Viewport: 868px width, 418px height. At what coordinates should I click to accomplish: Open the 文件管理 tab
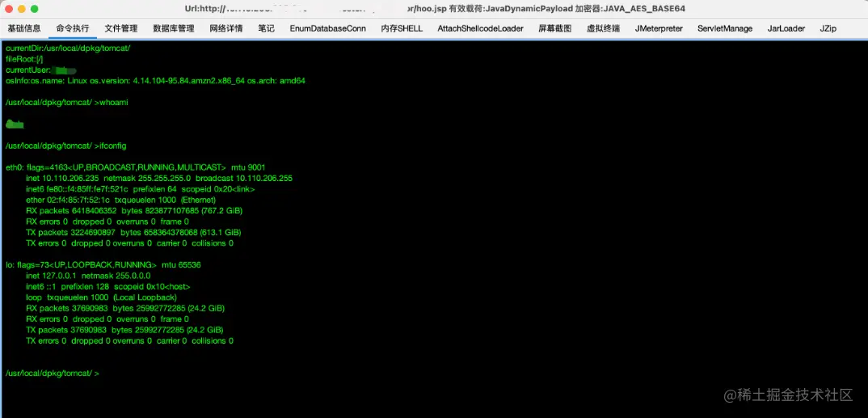pyautogui.click(x=120, y=28)
